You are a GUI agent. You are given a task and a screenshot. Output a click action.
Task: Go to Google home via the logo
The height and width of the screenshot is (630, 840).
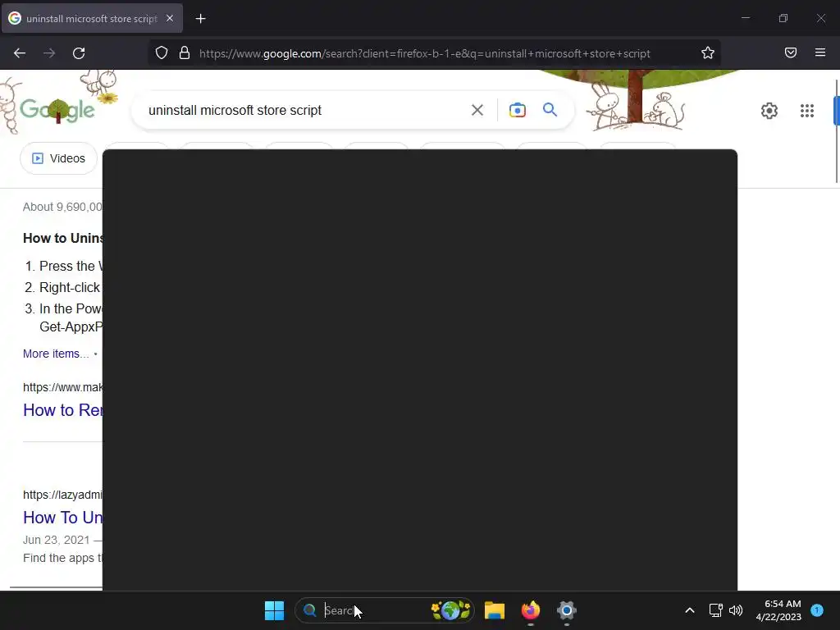(x=57, y=110)
